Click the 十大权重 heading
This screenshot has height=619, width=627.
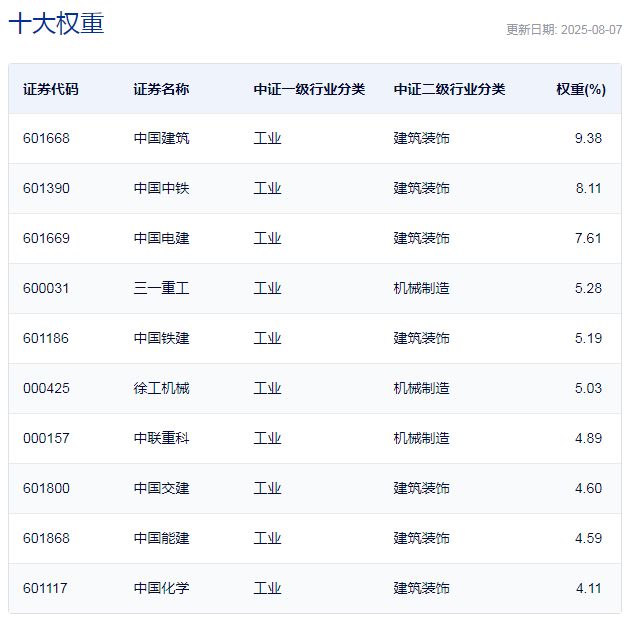[56, 24]
